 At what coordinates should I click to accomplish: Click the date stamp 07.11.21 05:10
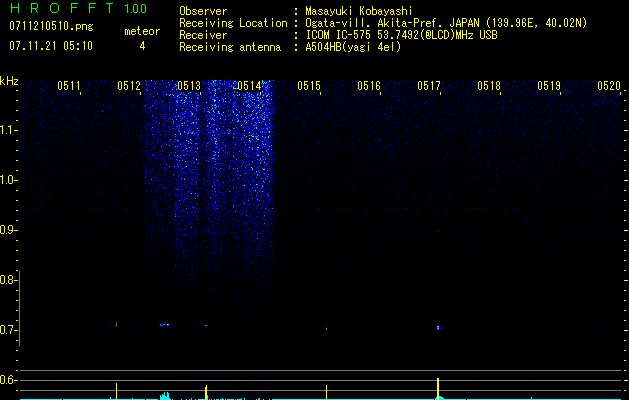(51, 46)
